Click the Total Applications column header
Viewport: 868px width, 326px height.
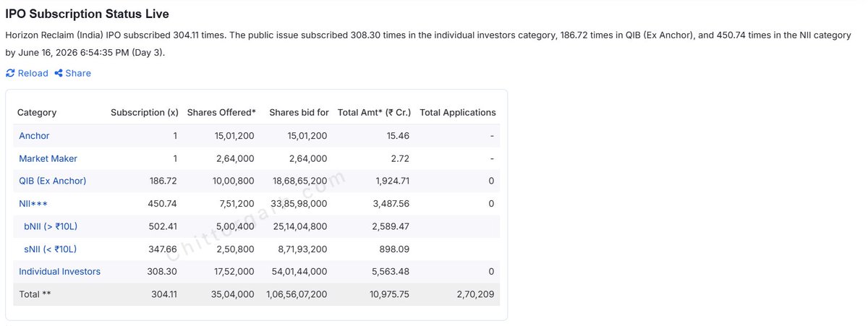(x=458, y=113)
